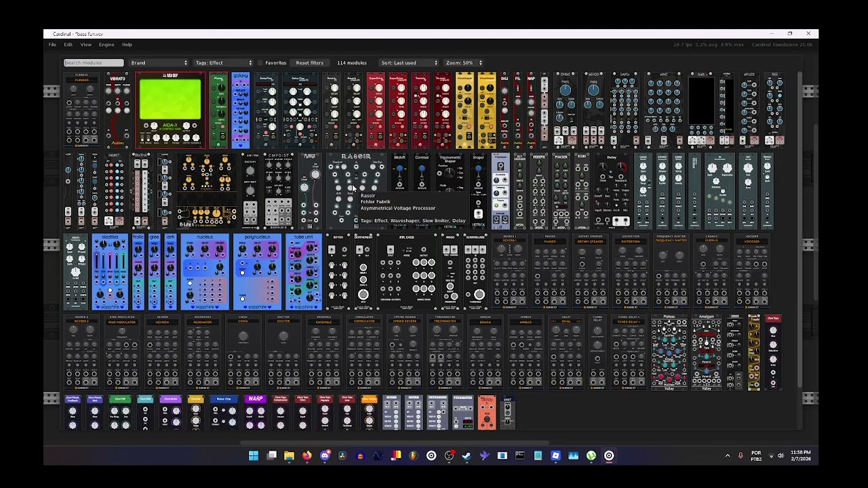Screen dimensions: 868x488
Task: Add the CMPDIST distortion module
Action: [x=278, y=190]
